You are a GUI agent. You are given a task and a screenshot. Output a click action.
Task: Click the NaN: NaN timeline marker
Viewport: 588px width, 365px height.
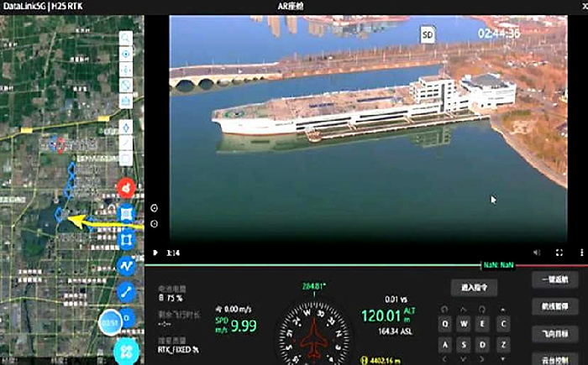498,265
